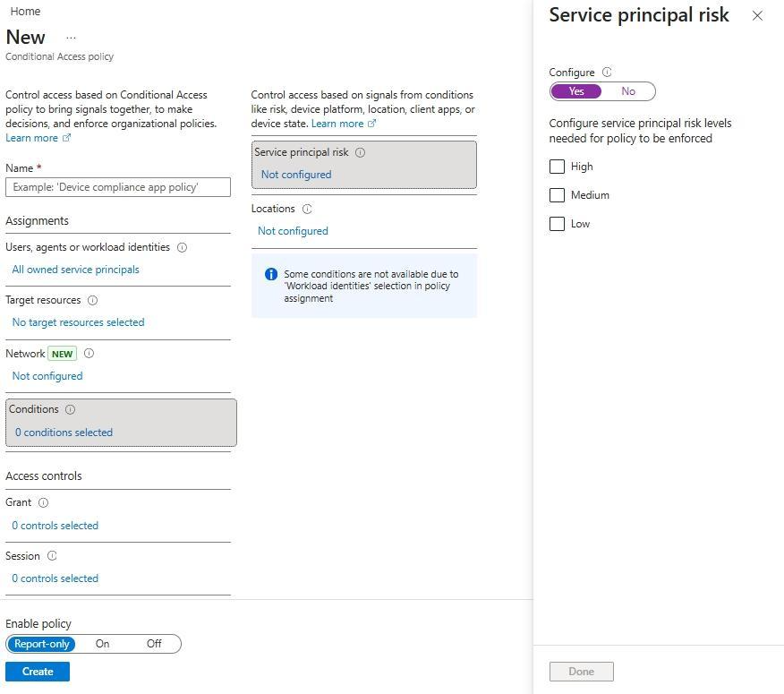The height and width of the screenshot is (694, 784).
Task: Open the ellipsis menu next to New
Action: coord(71,38)
